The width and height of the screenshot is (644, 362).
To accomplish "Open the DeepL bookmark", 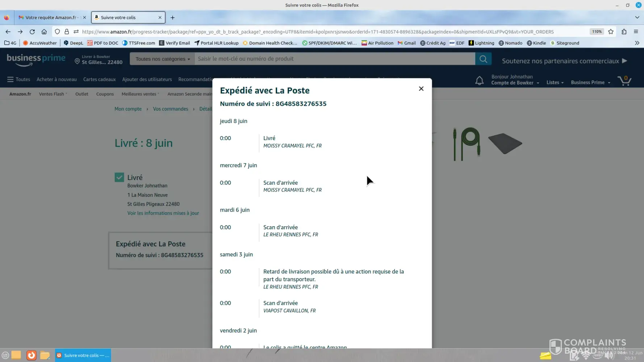I will [73, 43].
